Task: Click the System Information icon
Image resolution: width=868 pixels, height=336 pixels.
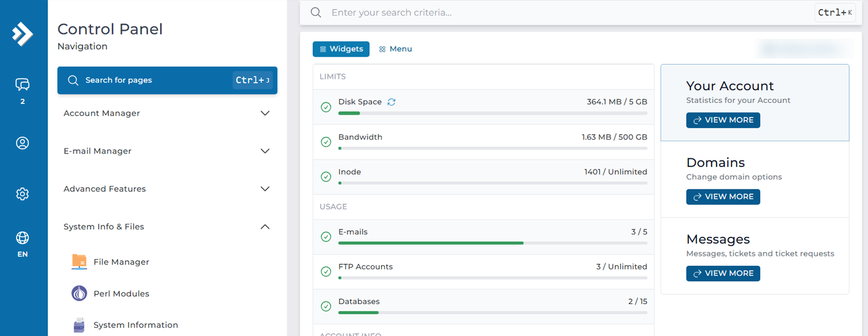Action: 79,325
